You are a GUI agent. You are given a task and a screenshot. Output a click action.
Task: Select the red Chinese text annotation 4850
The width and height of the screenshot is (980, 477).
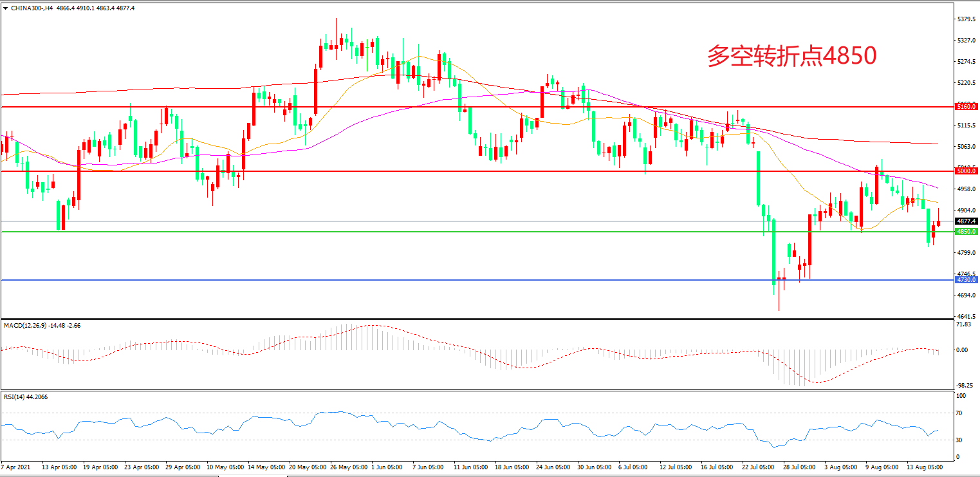tap(791, 57)
